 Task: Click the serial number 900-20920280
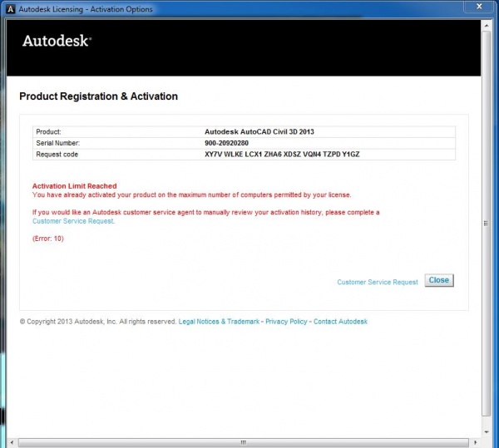click(226, 143)
